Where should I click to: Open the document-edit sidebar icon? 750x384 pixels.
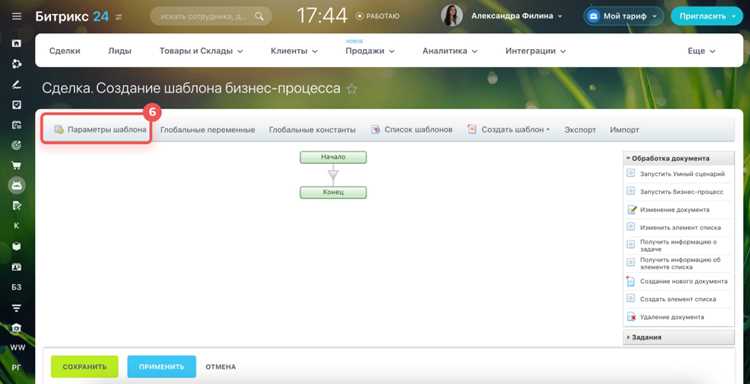pyautogui.click(x=17, y=206)
